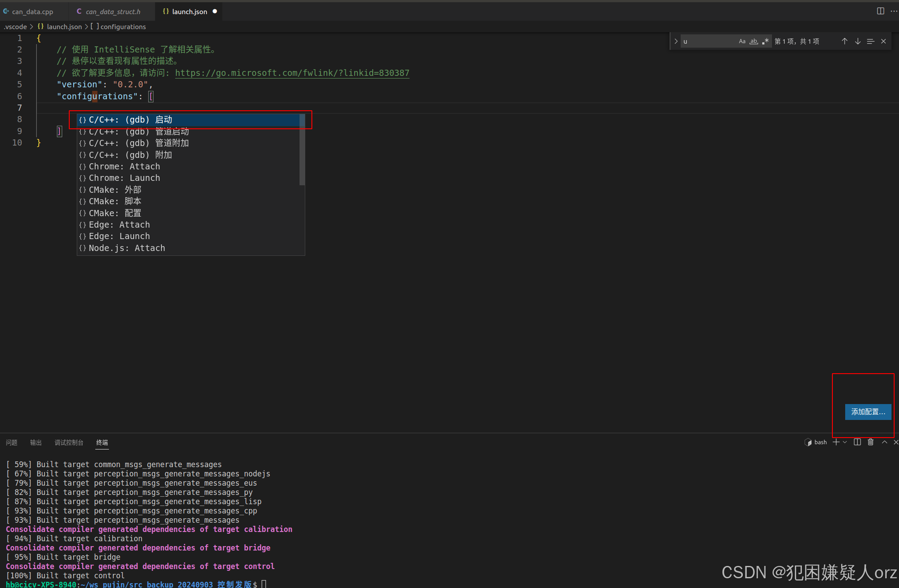Maximize panel size with chevron up icon
Viewport: 899px width, 588px height.
click(884, 442)
